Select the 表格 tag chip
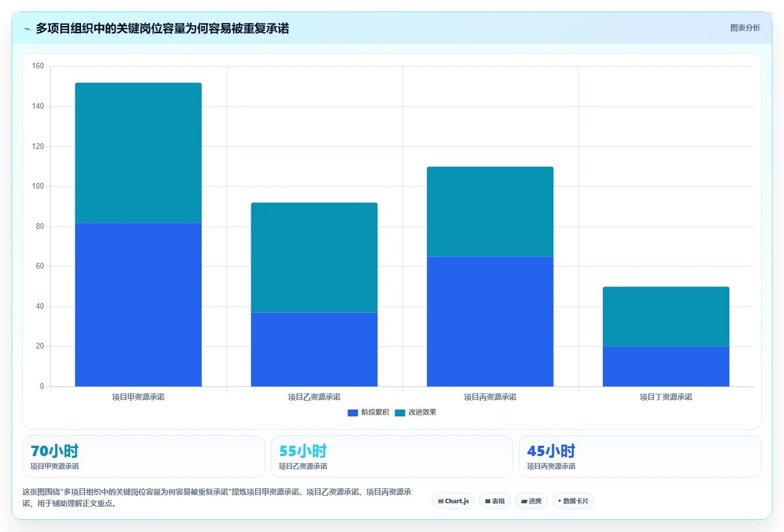784x532 pixels. point(495,501)
